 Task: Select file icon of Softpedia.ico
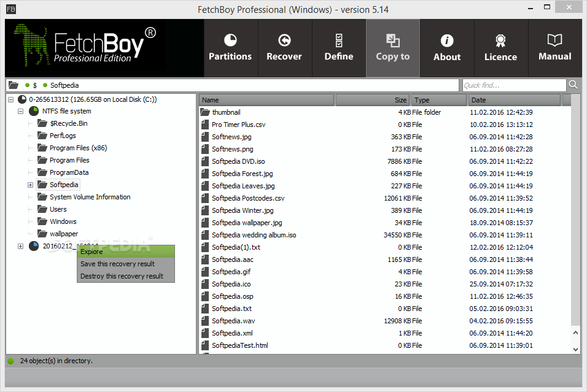coord(205,284)
